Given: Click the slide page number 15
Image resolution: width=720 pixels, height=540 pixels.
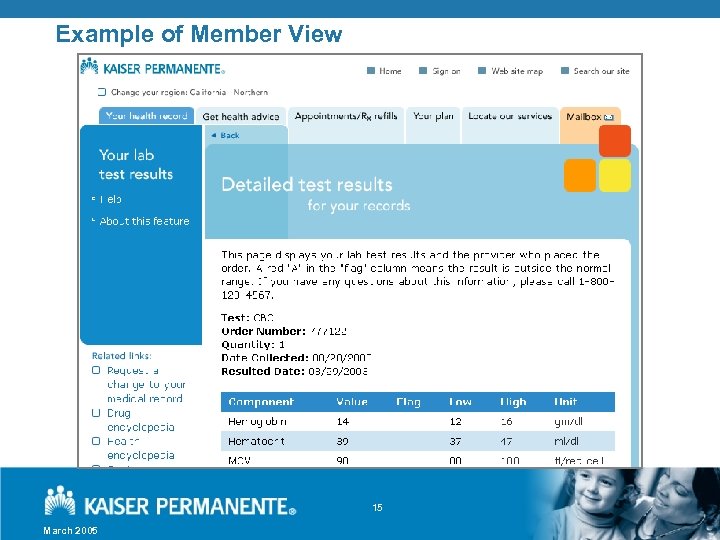Looking at the screenshot, I should click(377, 507).
